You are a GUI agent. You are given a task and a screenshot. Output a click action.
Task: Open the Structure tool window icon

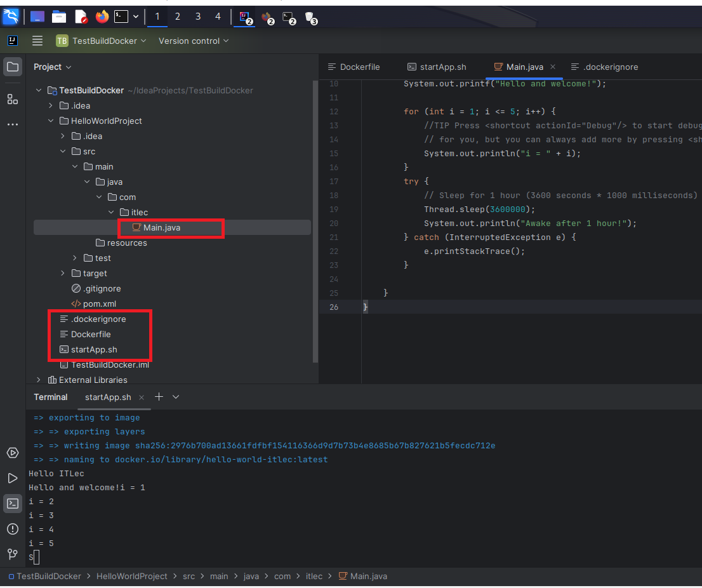(x=13, y=99)
